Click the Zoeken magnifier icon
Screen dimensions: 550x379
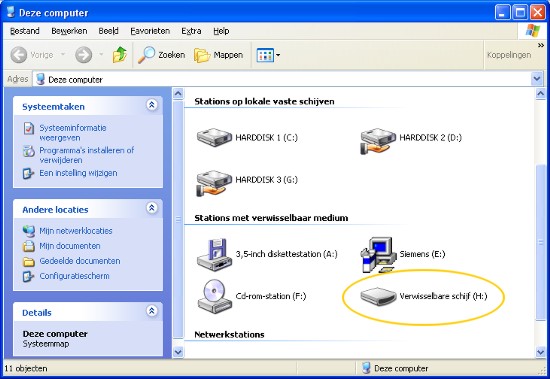click(146, 55)
